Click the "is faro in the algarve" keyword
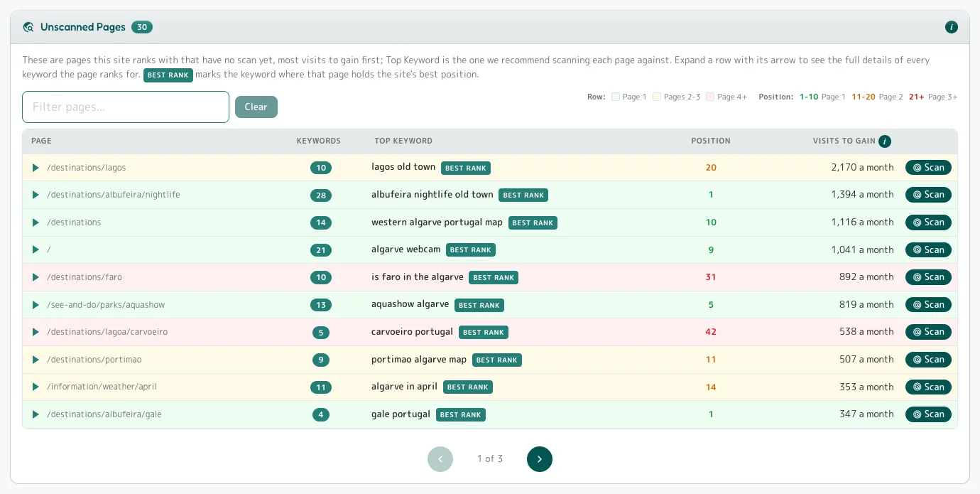 (418, 277)
